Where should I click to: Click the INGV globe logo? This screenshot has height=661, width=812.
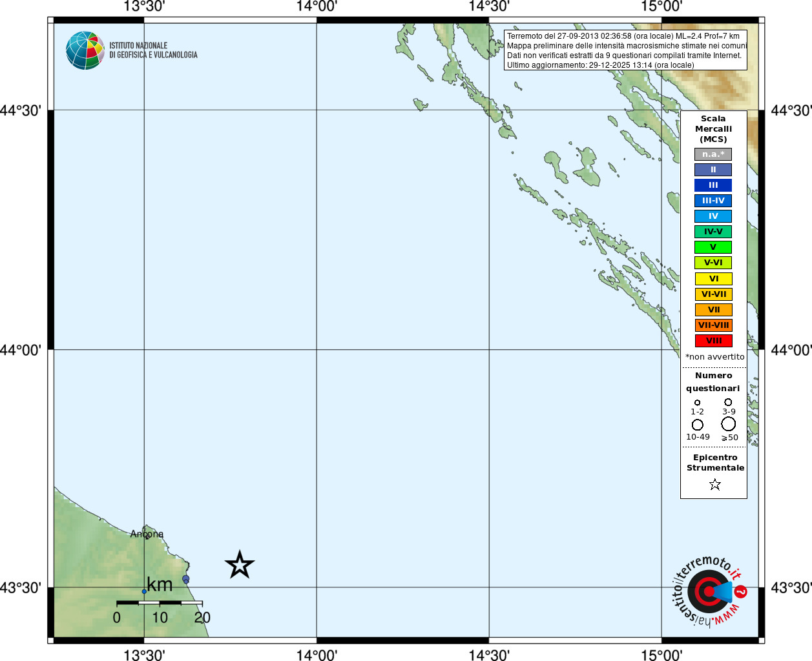tap(85, 50)
